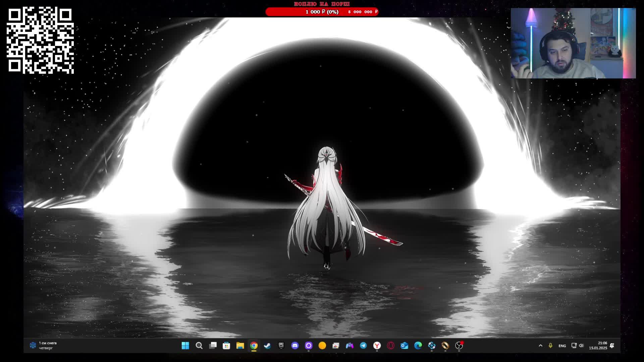
Task: Open Task View from the taskbar
Action: coord(213,346)
